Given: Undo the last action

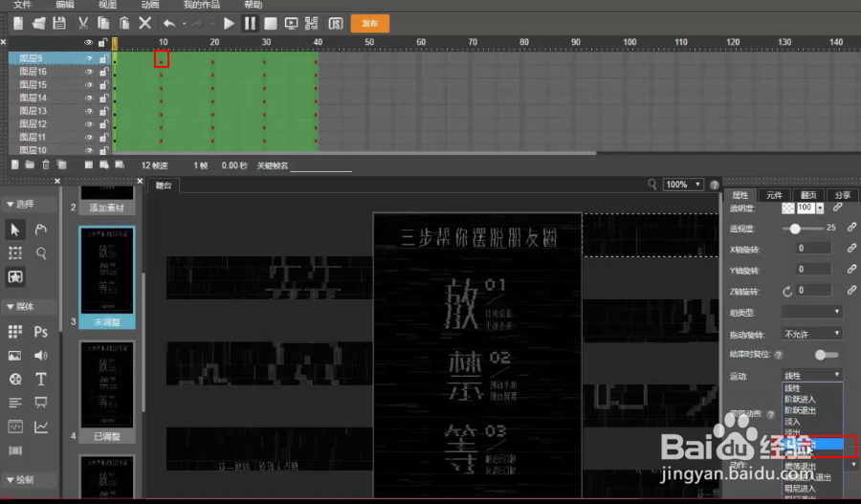Looking at the screenshot, I should point(169,24).
